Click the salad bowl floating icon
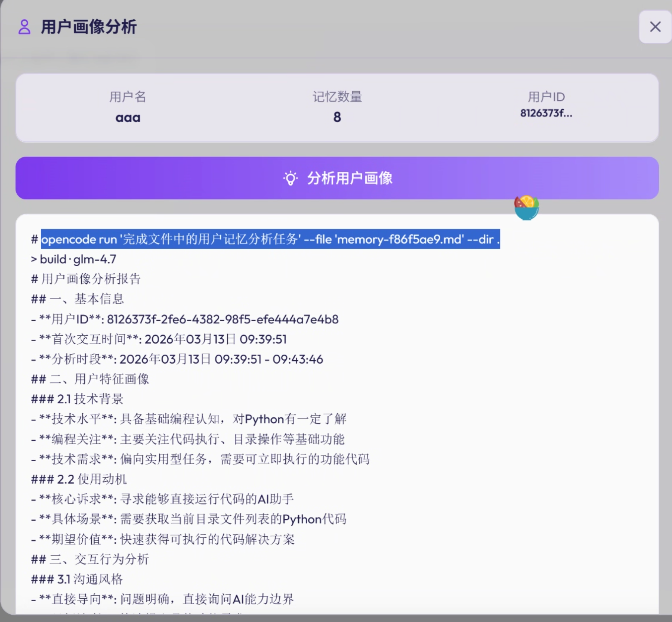Screen dimensions: 672x622 pyautogui.click(x=526, y=208)
